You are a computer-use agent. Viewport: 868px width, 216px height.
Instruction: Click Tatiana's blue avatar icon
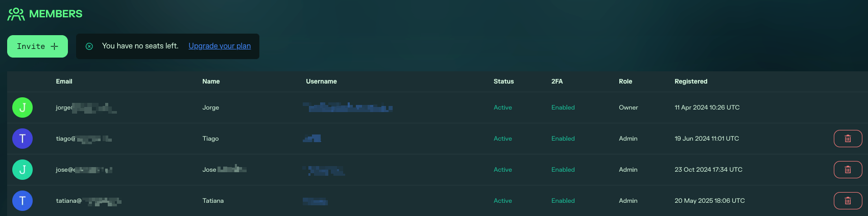point(22,201)
